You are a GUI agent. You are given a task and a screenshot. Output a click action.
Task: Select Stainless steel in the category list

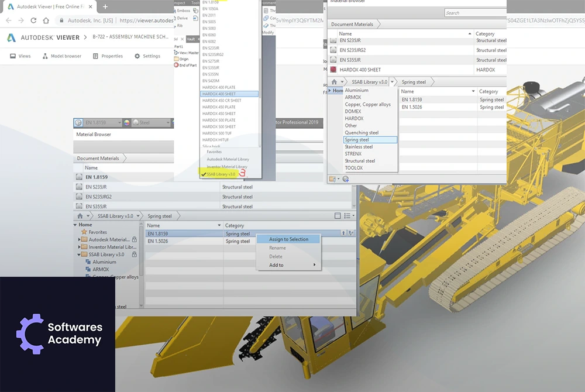tap(359, 147)
